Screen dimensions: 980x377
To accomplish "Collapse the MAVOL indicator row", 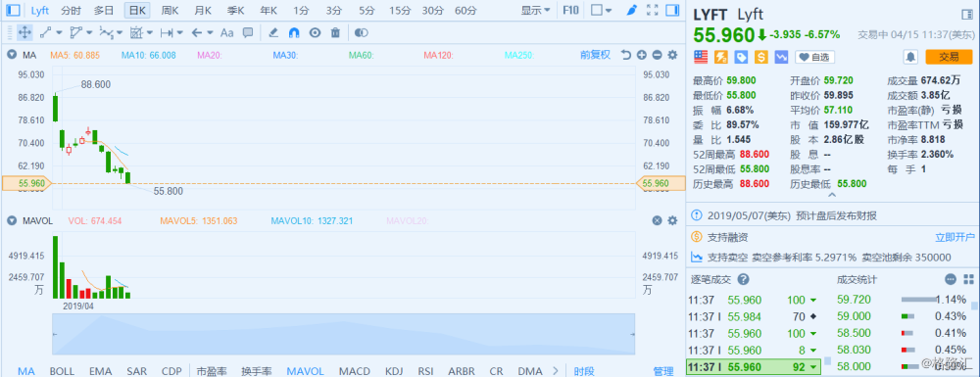I will point(12,220).
